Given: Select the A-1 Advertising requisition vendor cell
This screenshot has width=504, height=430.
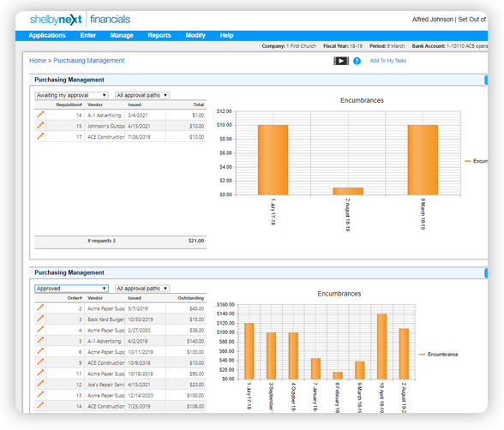Looking at the screenshot, I should point(105,116).
